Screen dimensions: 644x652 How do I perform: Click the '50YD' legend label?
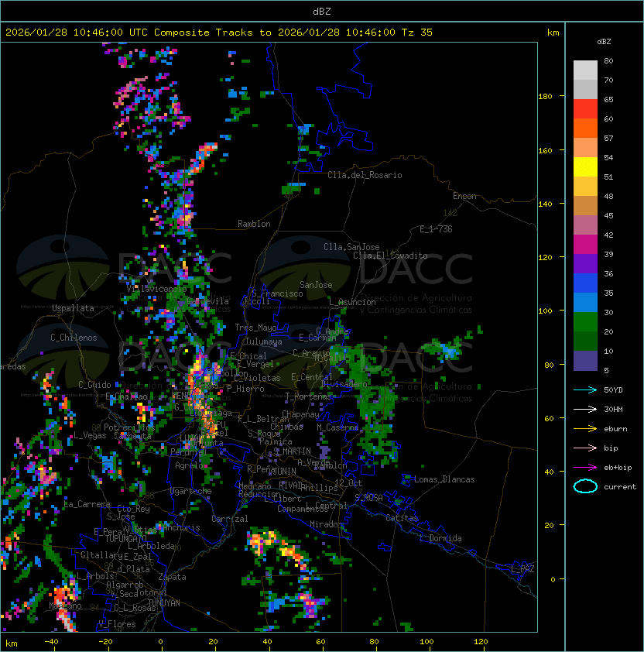[613, 389]
